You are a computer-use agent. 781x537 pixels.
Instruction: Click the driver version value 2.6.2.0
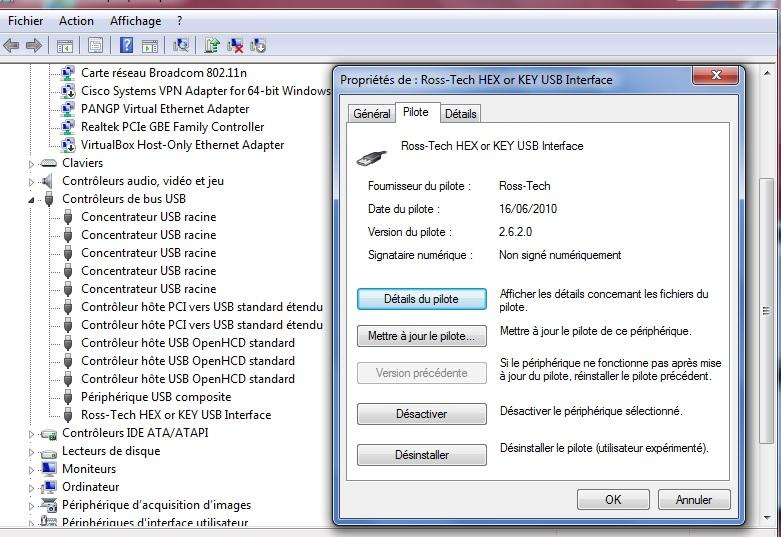tap(516, 232)
